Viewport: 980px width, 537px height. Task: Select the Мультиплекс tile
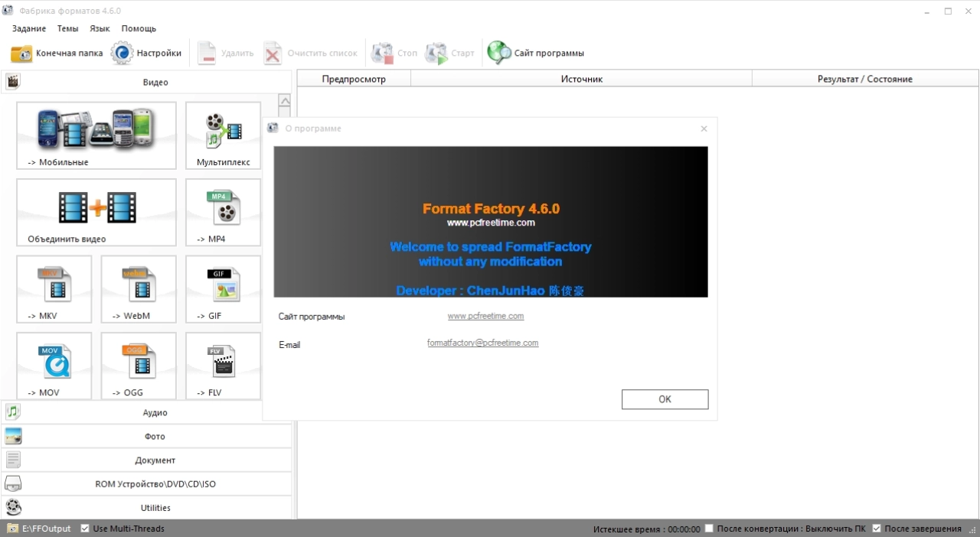pyautogui.click(x=224, y=135)
